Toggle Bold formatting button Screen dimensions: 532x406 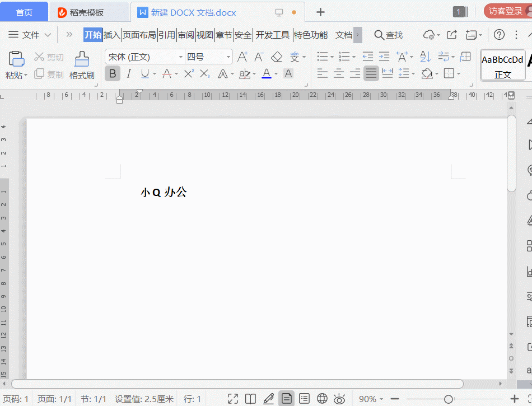113,73
